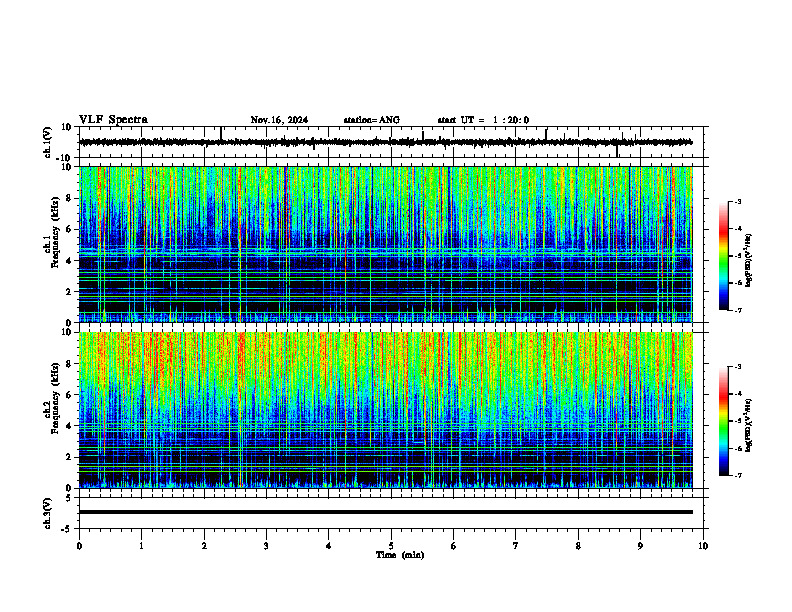Click the ch.1 Frequency (kHz) axis label

point(51,232)
